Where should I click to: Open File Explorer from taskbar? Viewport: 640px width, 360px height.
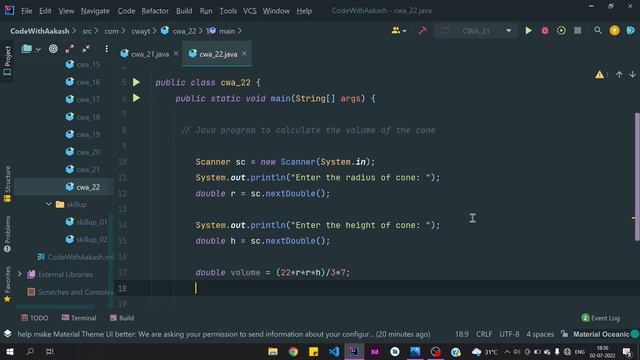point(273,351)
